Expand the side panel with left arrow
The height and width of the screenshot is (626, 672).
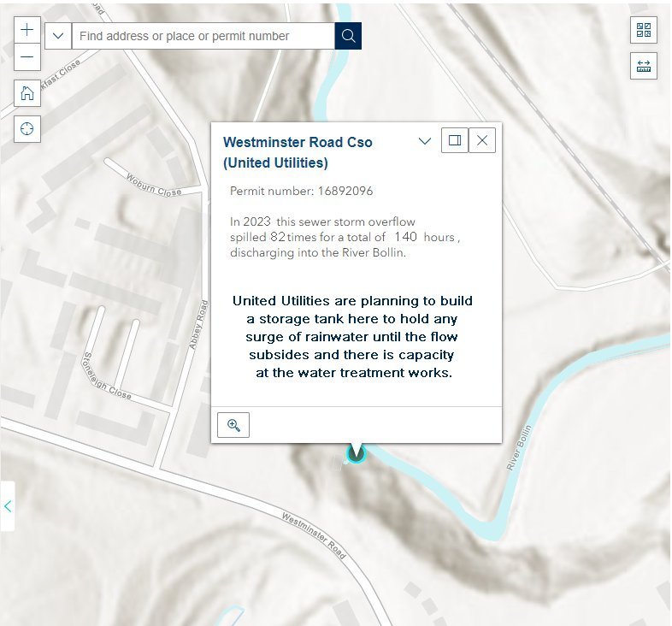click(8, 506)
